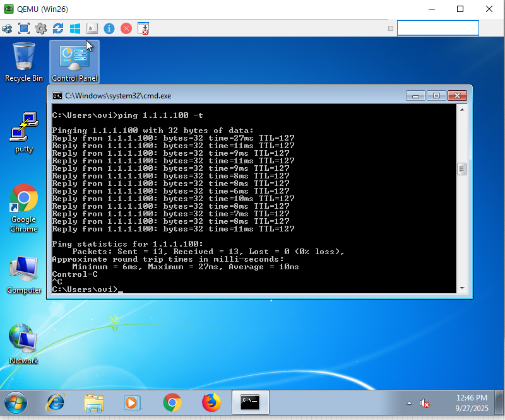
Task: Minimize the QEMU (Win26) window
Action: (432, 9)
